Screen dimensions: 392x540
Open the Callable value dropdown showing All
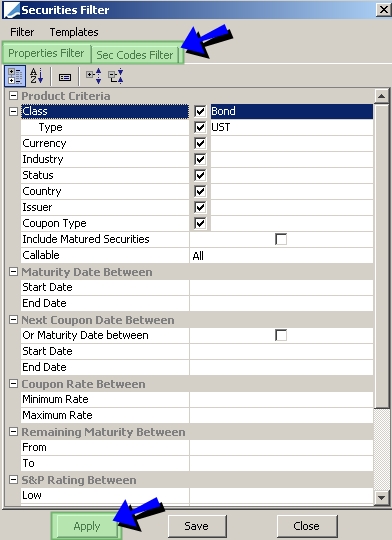click(281, 256)
